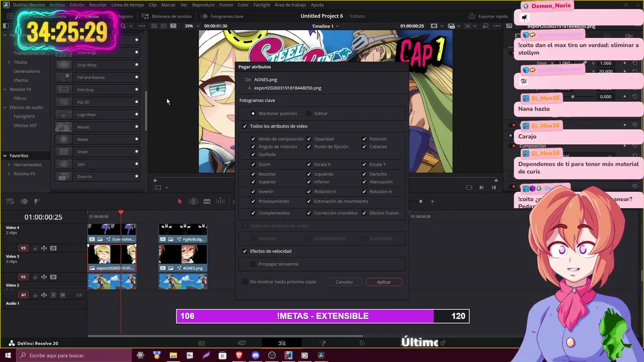Image resolution: width=644 pixels, height=362 pixels.
Task: Lock the V3 video track
Action: [x=35, y=248]
